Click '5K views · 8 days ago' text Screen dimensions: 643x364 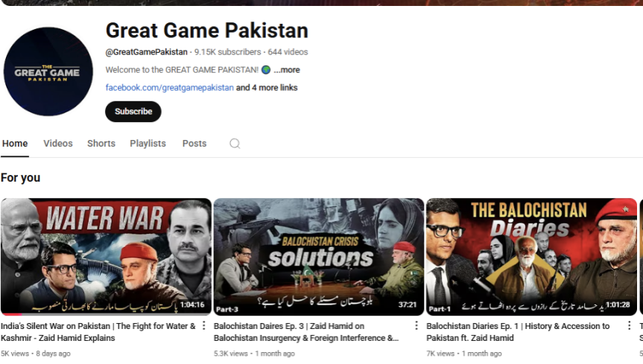coord(36,354)
